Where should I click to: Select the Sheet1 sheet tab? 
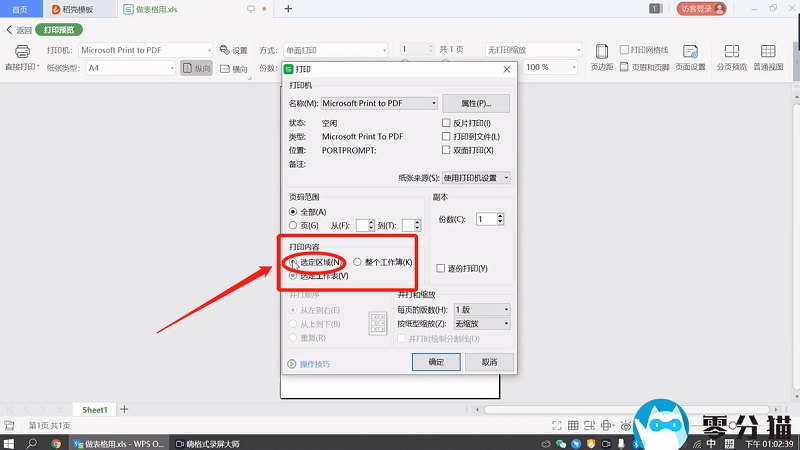coord(94,410)
